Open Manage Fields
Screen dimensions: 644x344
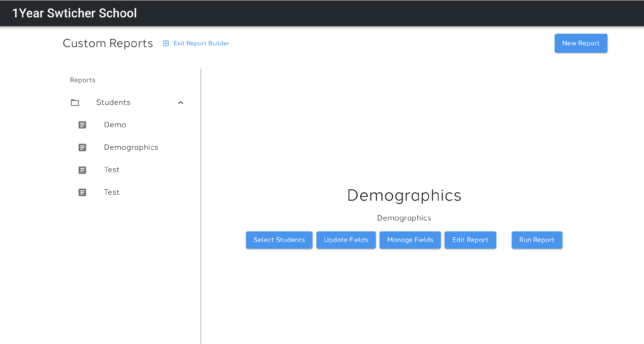coord(410,240)
